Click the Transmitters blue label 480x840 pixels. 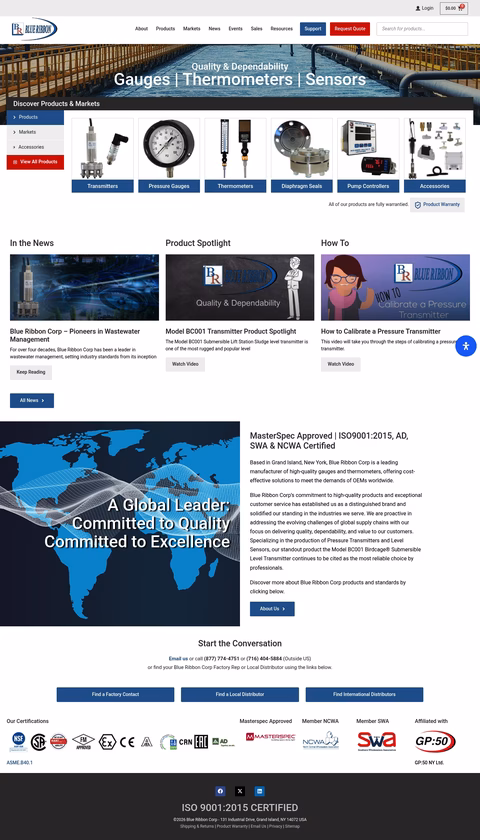click(102, 186)
